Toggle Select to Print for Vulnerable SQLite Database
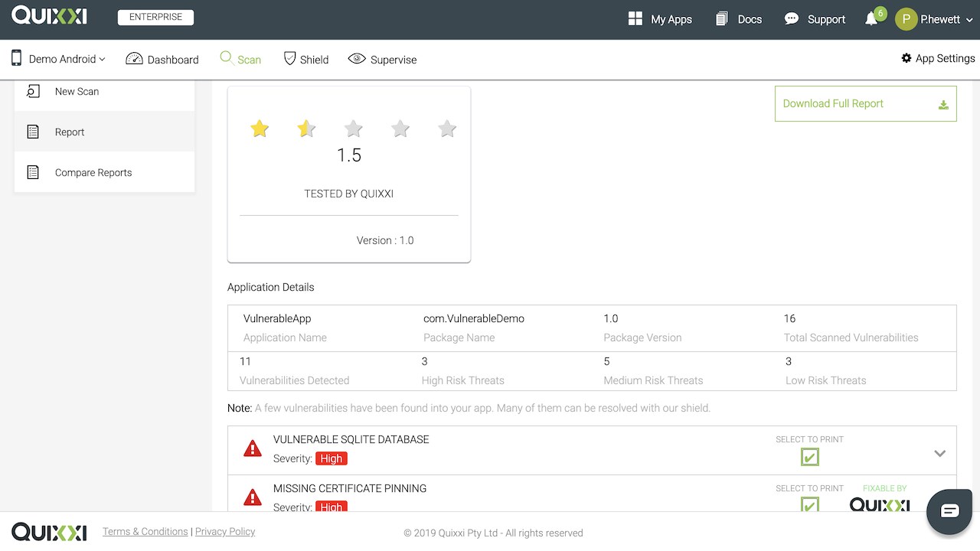This screenshot has height=551, width=980. point(809,457)
